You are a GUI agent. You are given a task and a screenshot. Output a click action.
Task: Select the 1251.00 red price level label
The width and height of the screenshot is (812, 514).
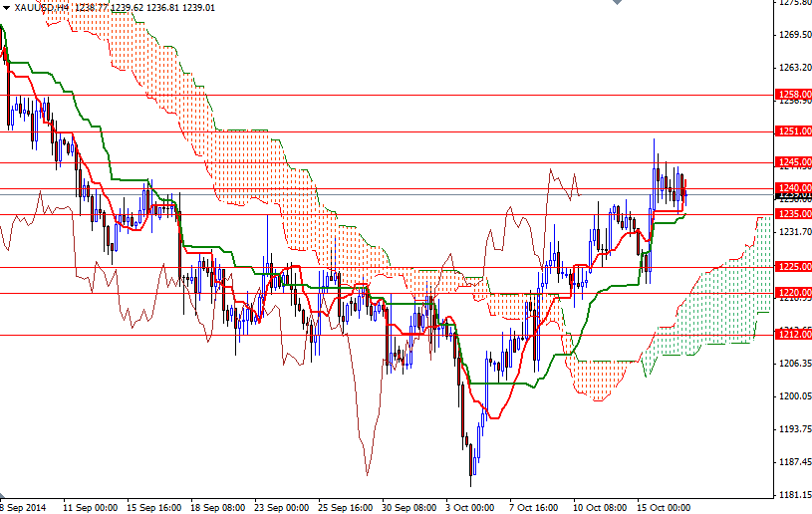(x=793, y=131)
